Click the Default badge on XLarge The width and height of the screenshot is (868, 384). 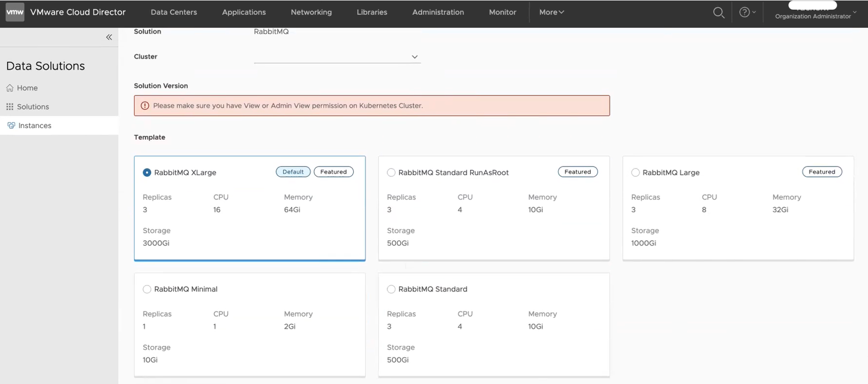point(293,172)
